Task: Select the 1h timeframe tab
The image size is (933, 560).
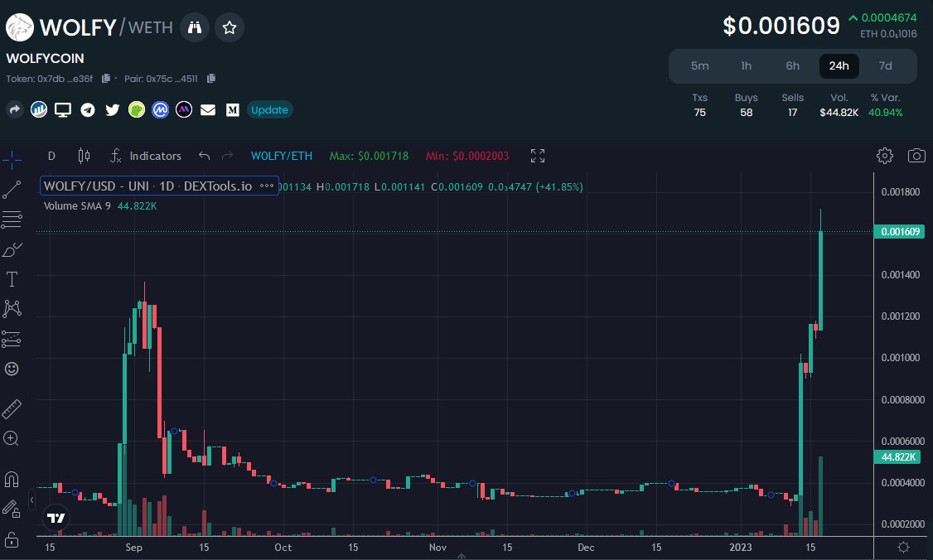Action: click(x=747, y=65)
